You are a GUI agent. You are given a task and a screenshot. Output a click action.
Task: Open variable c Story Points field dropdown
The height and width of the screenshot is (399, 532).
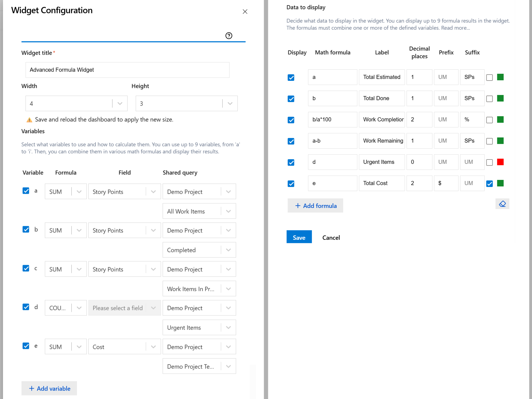tap(125, 269)
